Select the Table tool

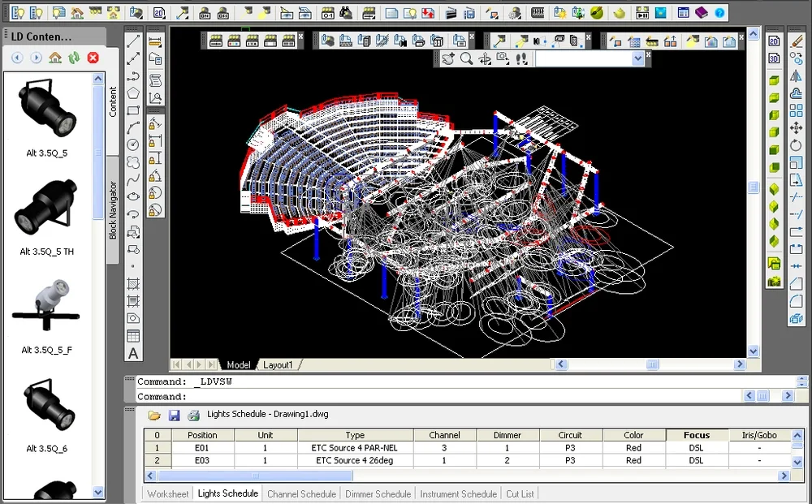pos(133,336)
